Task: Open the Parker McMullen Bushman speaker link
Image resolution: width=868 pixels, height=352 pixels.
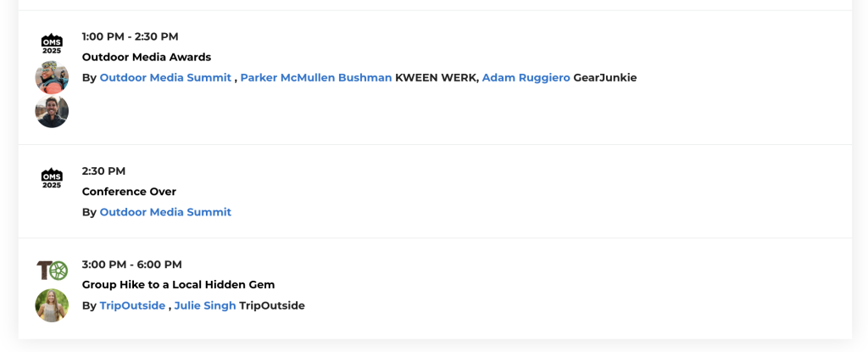Action: tap(316, 78)
